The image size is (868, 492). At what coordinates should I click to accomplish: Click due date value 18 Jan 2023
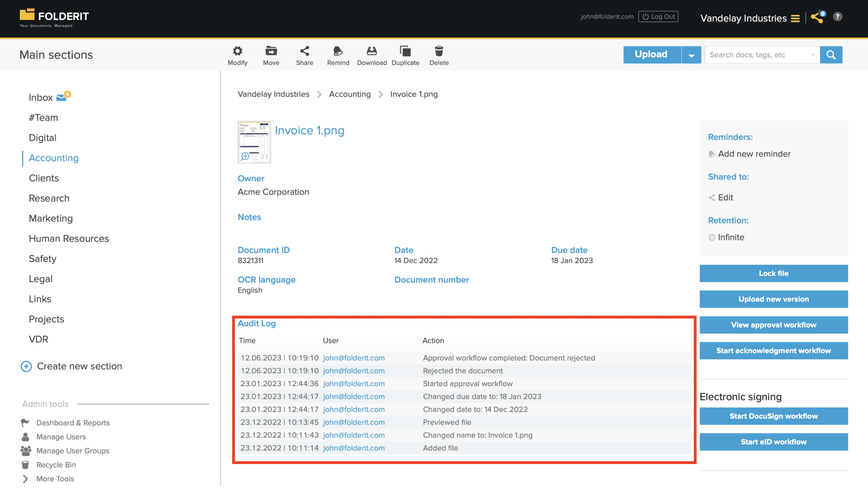[572, 261]
